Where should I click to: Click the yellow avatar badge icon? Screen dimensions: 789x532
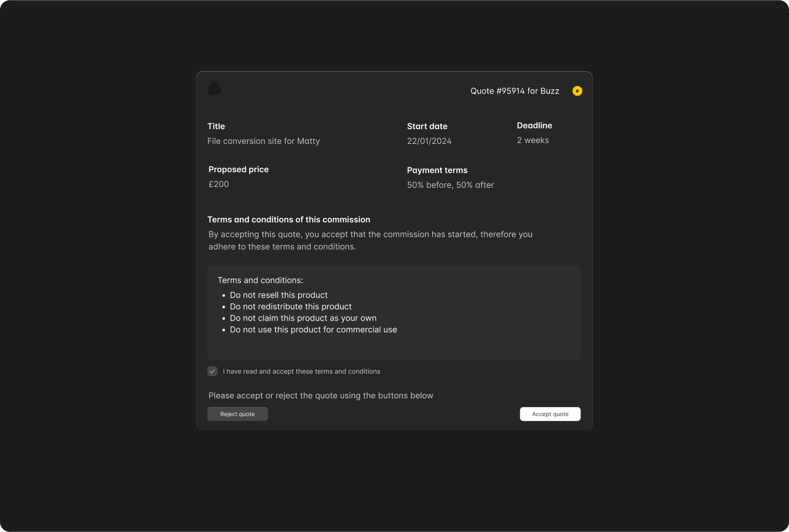point(577,91)
